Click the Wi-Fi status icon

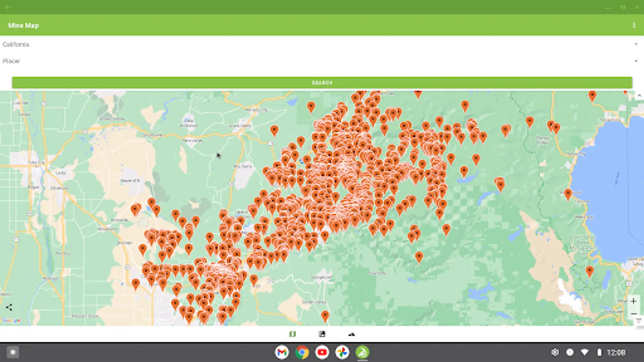pyautogui.click(x=584, y=352)
